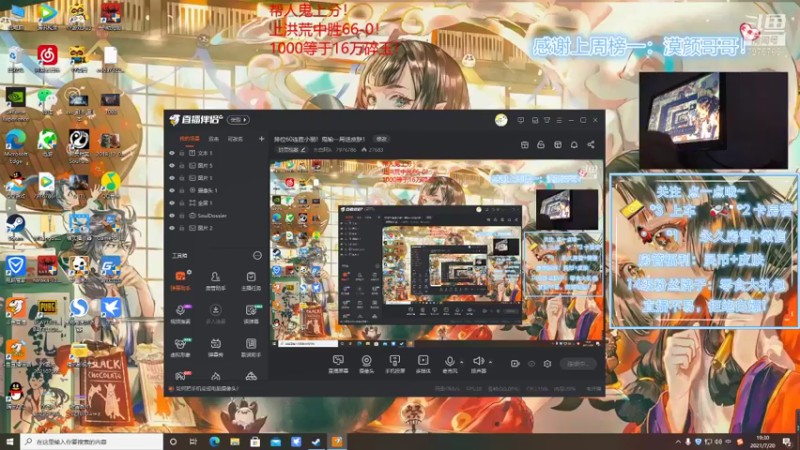
Task: Show hidden icons chevron in system tray
Action: tap(678, 442)
